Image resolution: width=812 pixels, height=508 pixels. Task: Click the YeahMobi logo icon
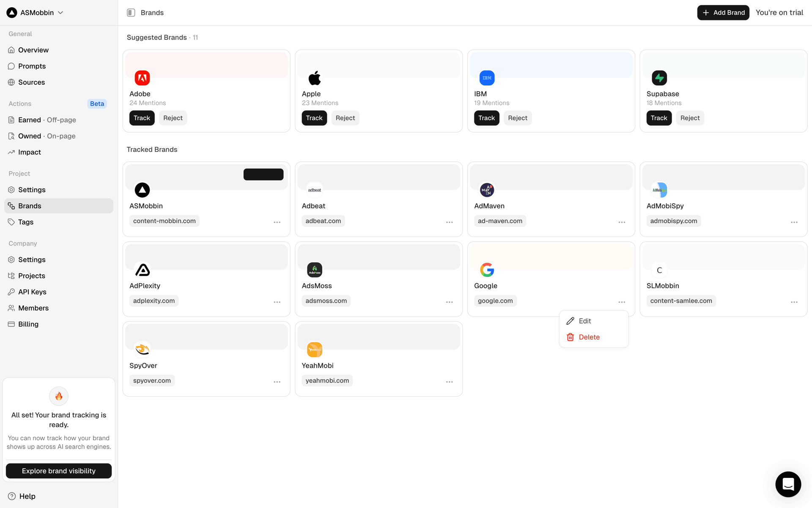pyautogui.click(x=315, y=350)
